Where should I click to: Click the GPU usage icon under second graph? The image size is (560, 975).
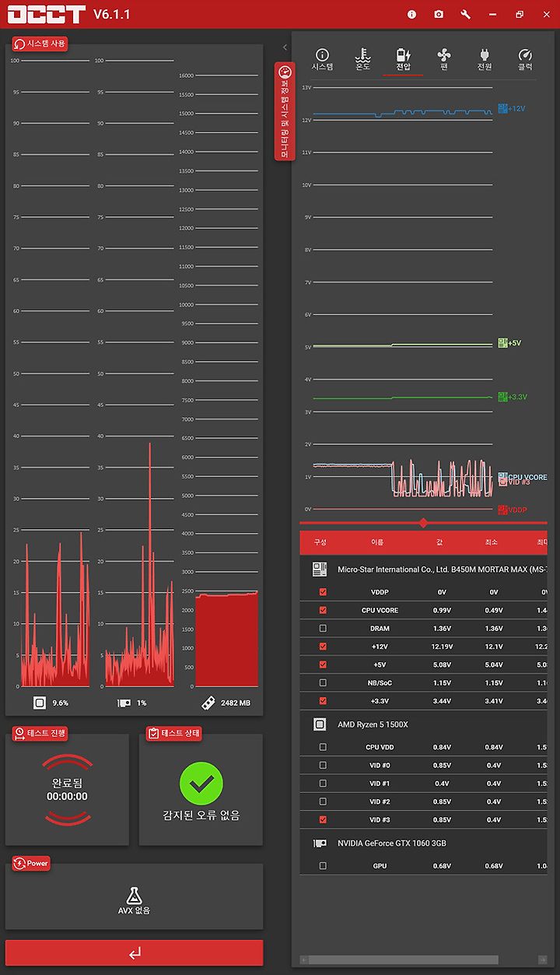click(x=124, y=703)
